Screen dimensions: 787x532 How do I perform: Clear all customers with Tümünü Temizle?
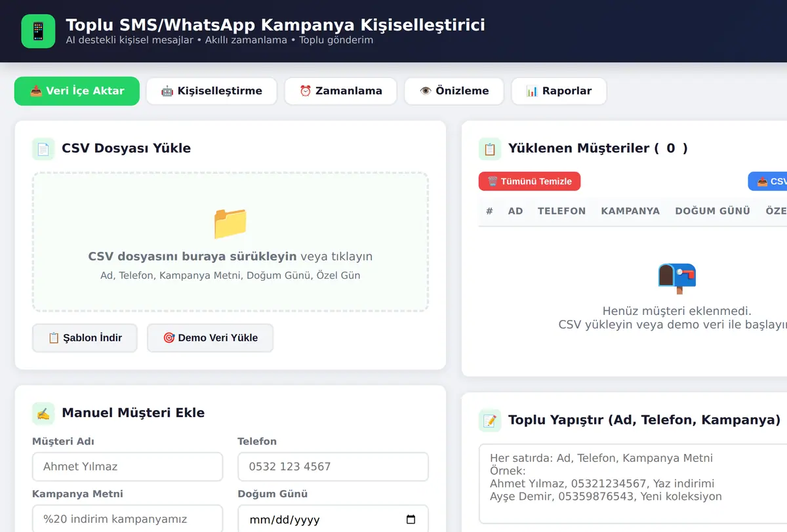click(x=530, y=181)
